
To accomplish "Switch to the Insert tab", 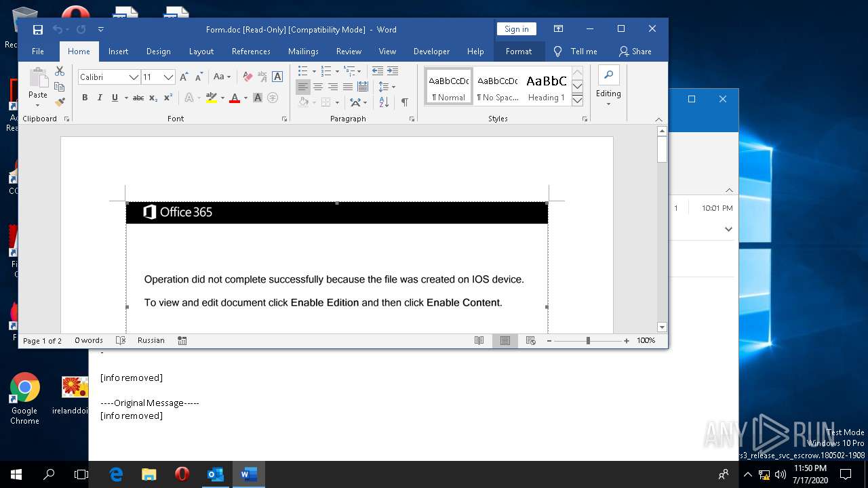I will click(118, 51).
